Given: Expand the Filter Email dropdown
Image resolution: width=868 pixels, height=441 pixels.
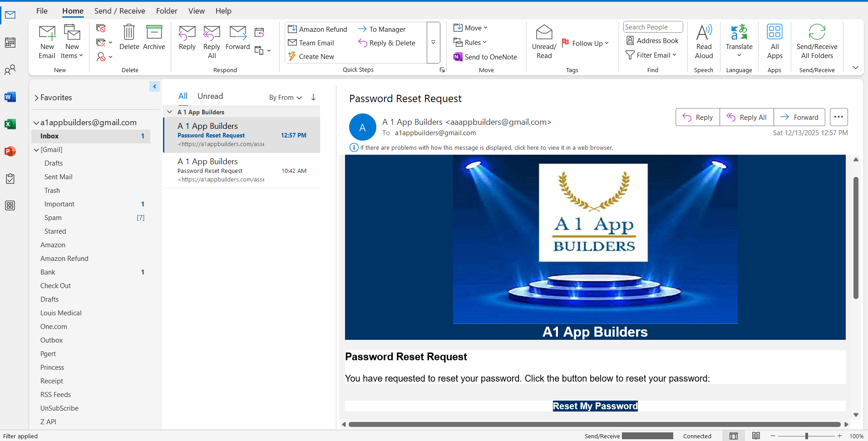Looking at the screenshot, I should tap(651, 55).
